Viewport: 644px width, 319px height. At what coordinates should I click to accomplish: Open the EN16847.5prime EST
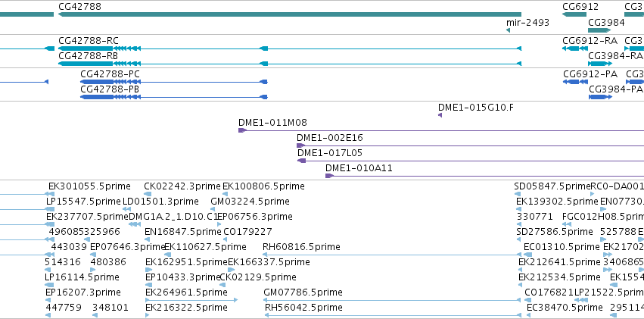click(x=148, y=239)
